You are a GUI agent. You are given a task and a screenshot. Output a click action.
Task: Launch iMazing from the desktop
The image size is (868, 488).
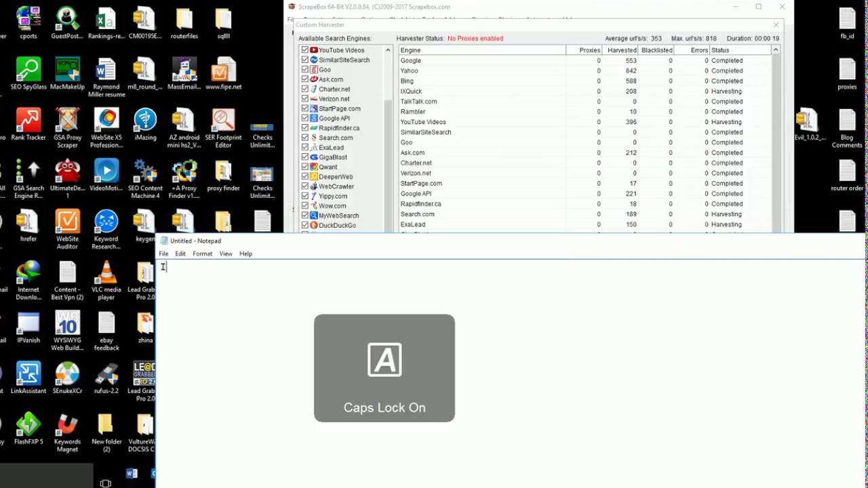click(x=145, y=125)
